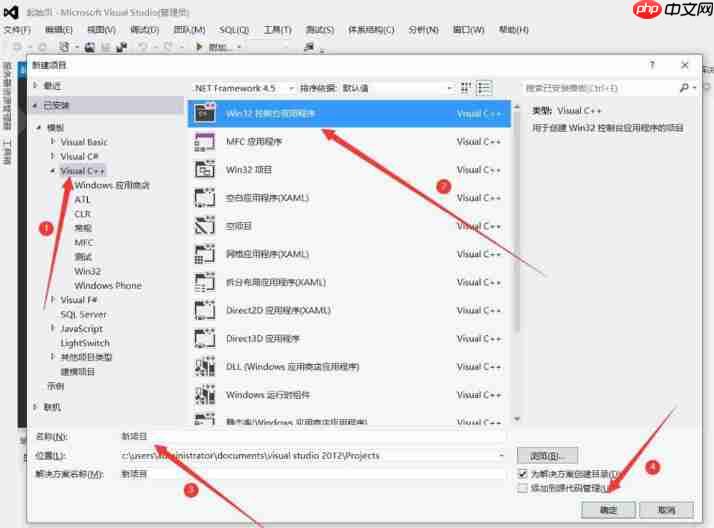Click the 拆分布局应用程序(XAML) template icon
Viewport: 714px width, 528px height.
pos(205,282)
